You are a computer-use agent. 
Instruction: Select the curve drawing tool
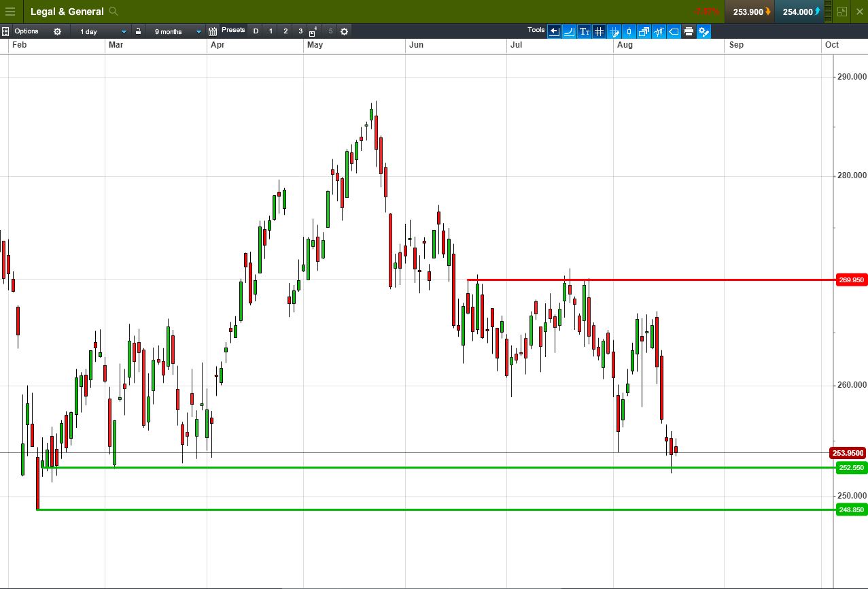pos(569,31)
